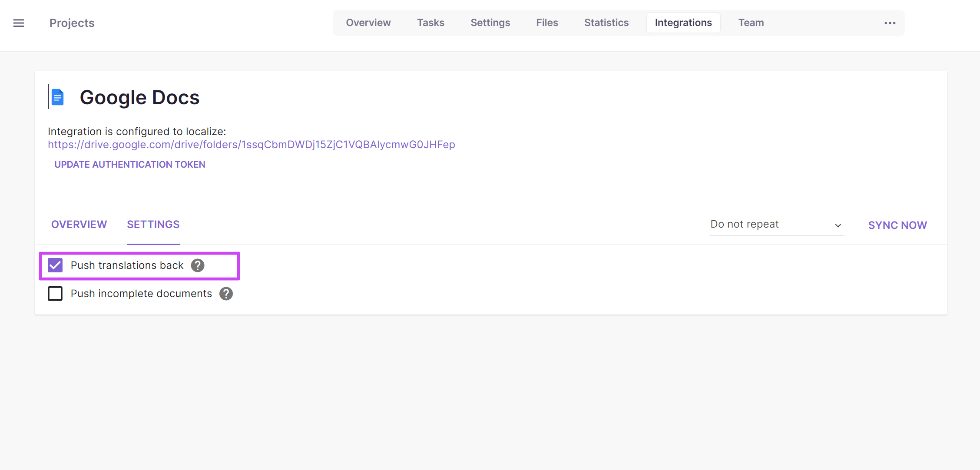This screenshot has width=980, height=470.
Task: Uncheck Push translations back checkbox
Action: click(55, 265)
